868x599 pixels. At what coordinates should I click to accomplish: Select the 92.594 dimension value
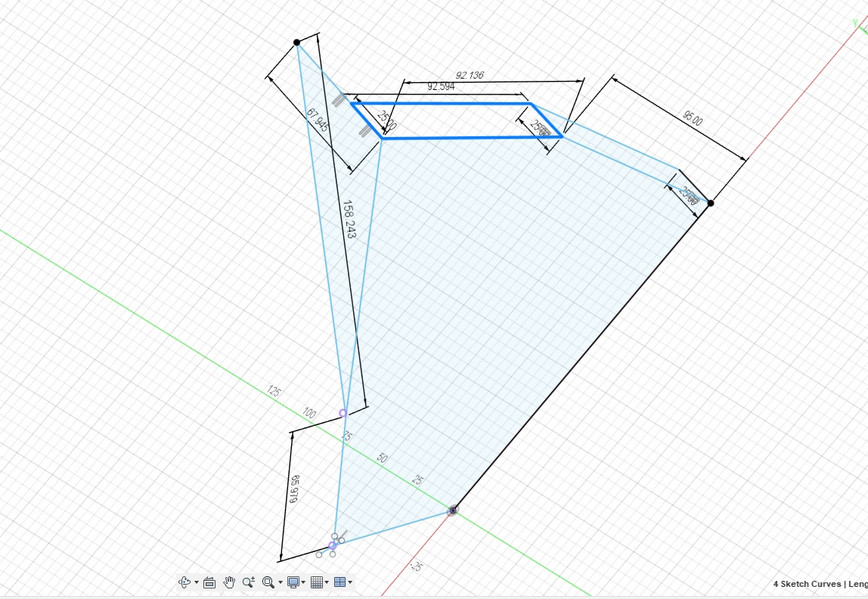[442, 86]
